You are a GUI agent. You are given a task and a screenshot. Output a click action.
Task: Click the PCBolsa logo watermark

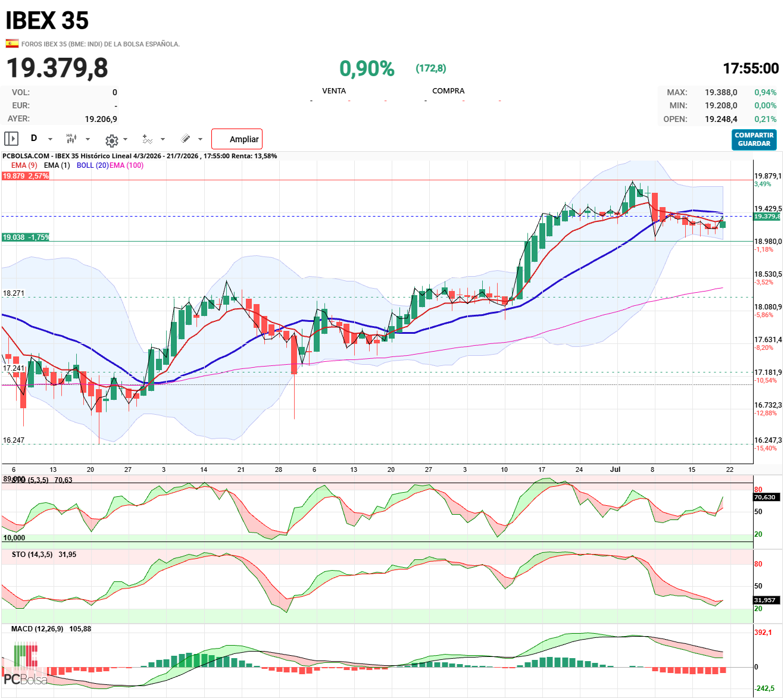pyautogui.click(x=25, y=663)
